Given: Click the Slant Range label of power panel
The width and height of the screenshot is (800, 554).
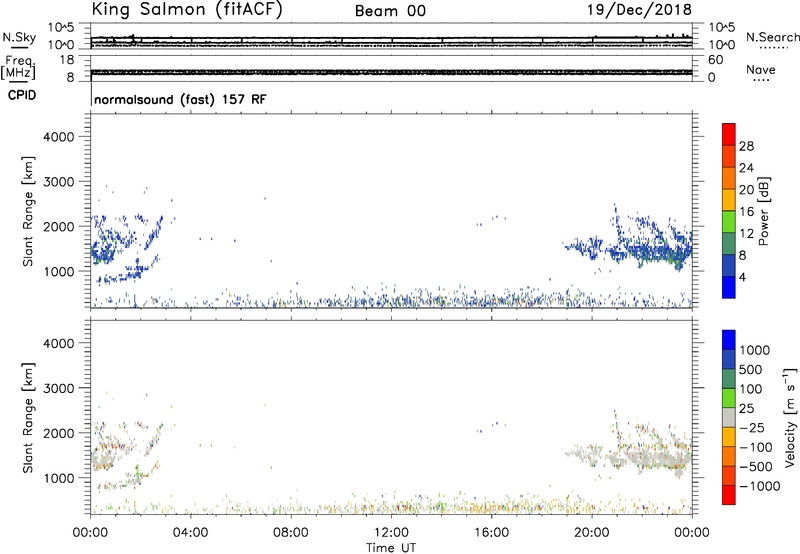Looking at the screenshot, I should coord(28,211).
